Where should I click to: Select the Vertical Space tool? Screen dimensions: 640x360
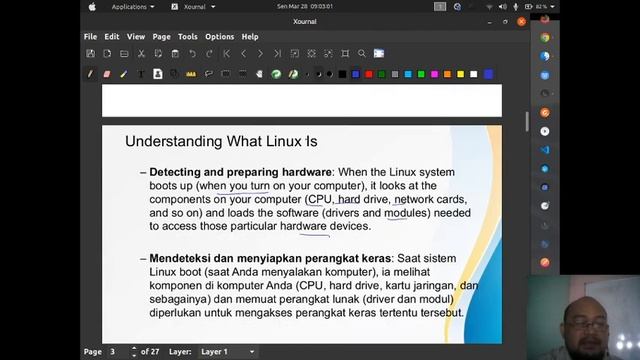click(x=242, y=74)
